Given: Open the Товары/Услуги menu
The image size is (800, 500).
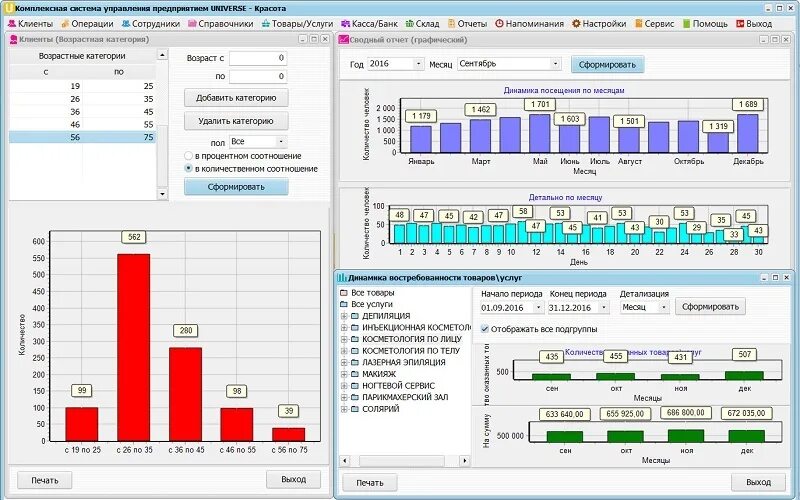Looking at the screenshot, I should (x=297, y=23).
